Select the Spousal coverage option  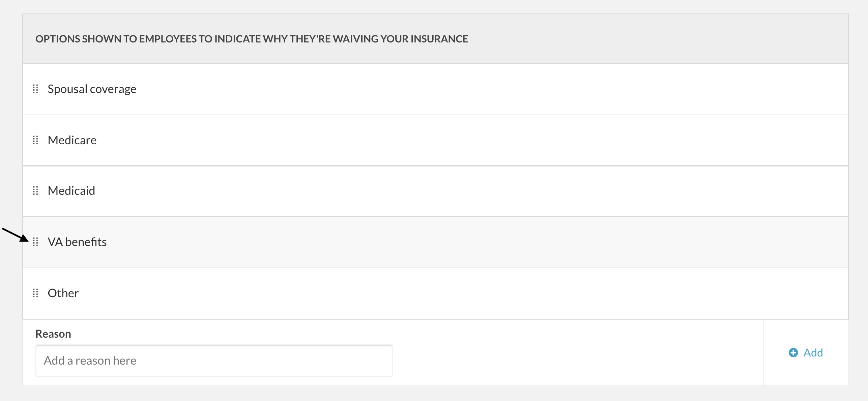(92, 89)
